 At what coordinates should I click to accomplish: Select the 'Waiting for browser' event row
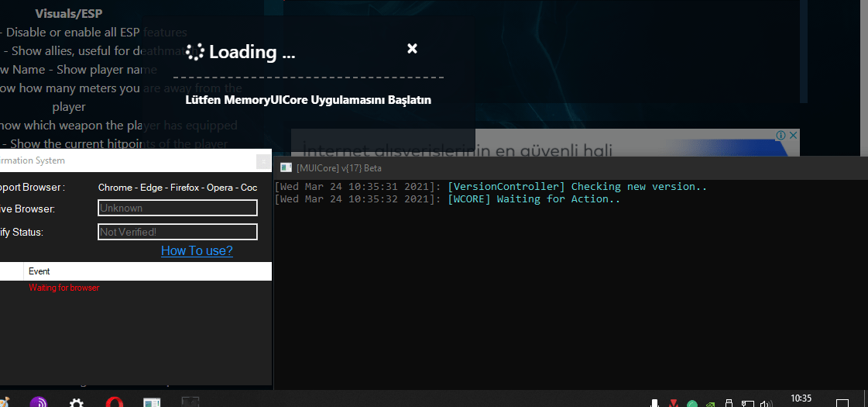pos(64,288)
